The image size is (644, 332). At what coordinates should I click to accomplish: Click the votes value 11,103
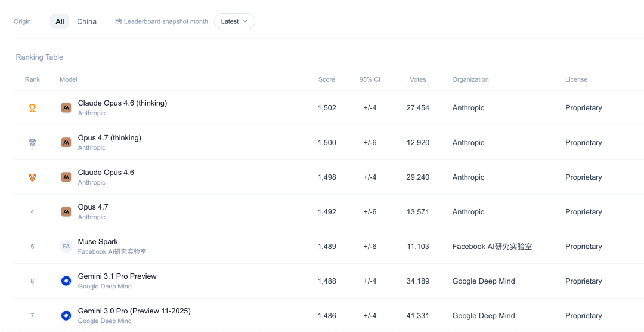417,247
